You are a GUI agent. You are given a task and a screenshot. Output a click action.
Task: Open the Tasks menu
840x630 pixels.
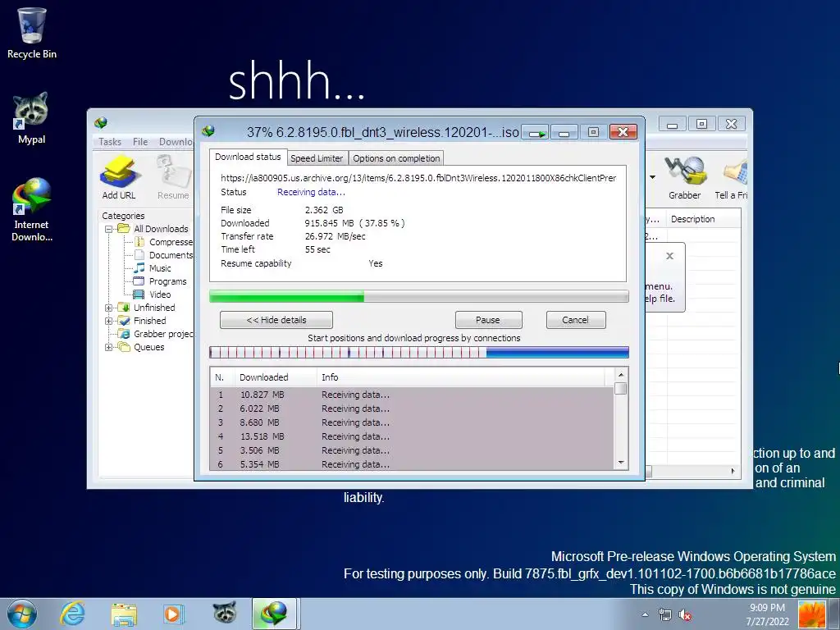[110, 141]
